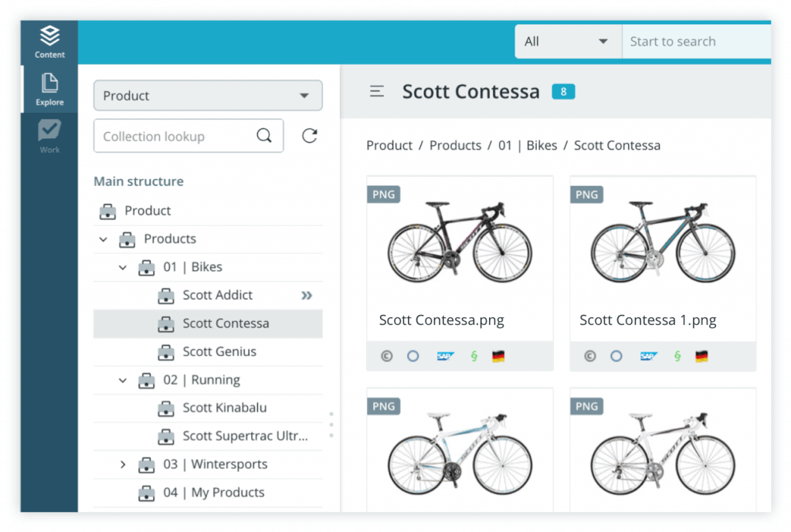Click the SAP icon under Scott Contessa.png
Screen dimensions: 791x532
(x=445, y=357)
